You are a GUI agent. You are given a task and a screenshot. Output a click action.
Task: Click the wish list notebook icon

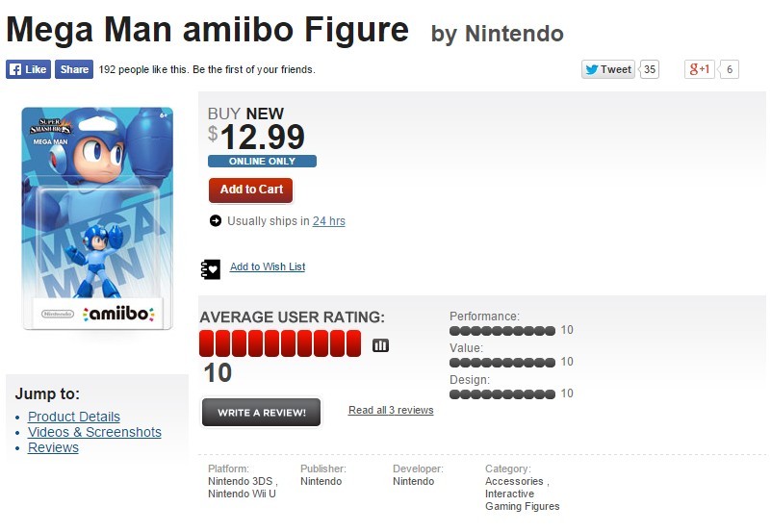211,268
